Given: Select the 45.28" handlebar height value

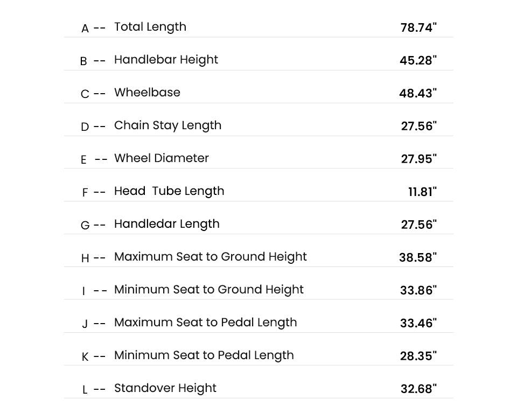Looking at the screenshot, I should pyautogui.click(x=418, y=61).
